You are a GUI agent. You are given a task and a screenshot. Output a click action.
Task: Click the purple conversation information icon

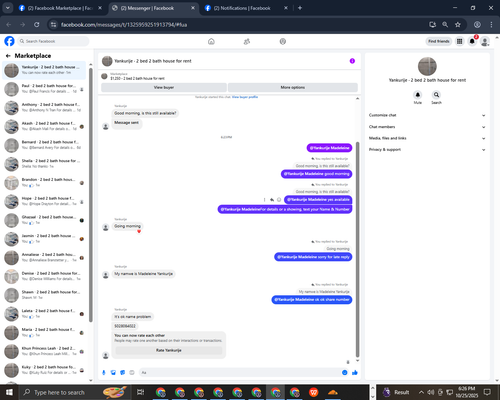(352, 61)
